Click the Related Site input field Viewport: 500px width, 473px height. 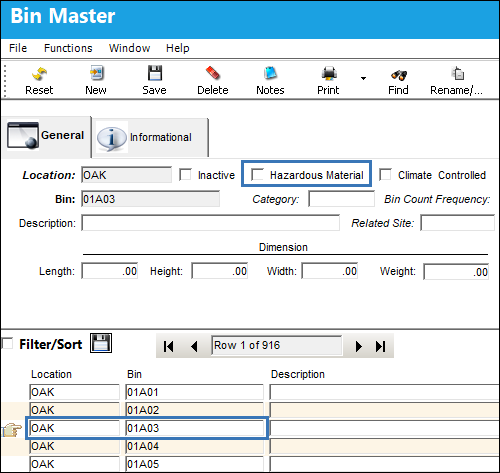458,223
